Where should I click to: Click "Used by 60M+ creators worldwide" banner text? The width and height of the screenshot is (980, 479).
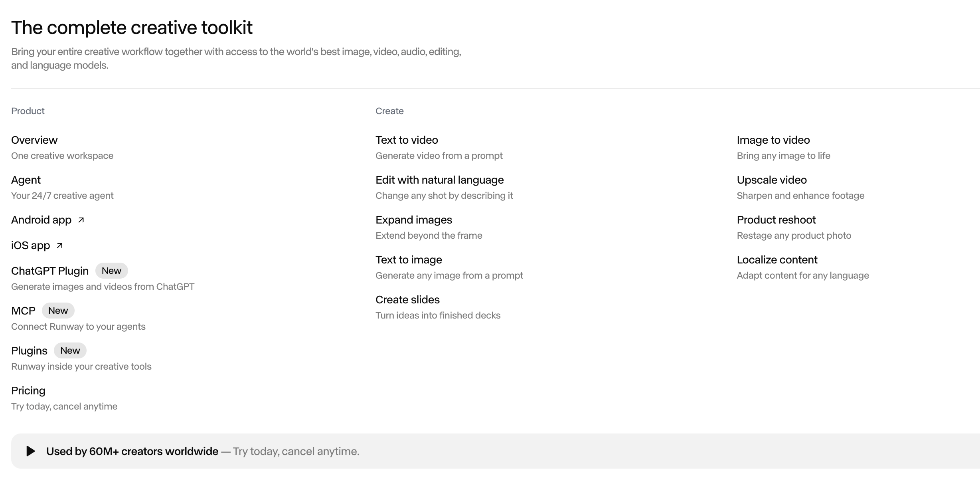click(132, 451)
